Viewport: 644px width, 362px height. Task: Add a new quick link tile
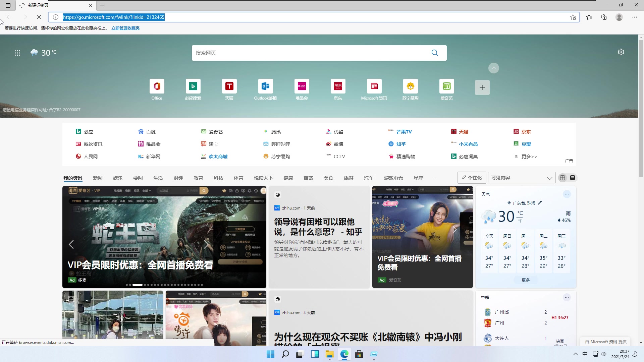[x=482, y=87]
